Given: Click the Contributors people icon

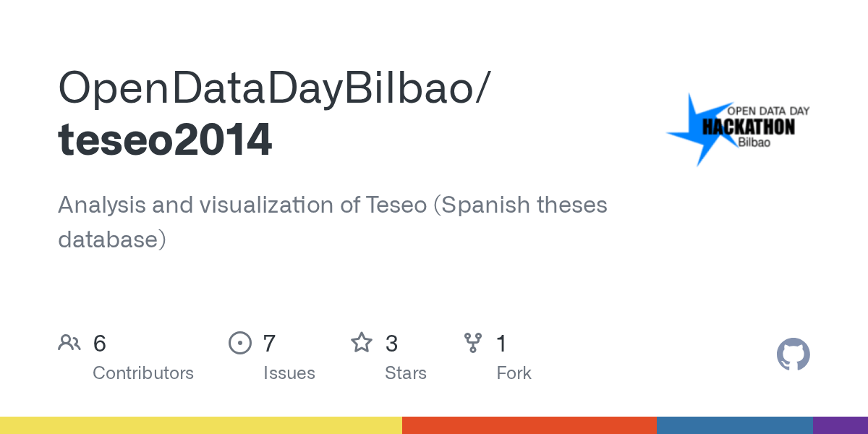Looking at the screenshot, I should click(x=69, y=343).
